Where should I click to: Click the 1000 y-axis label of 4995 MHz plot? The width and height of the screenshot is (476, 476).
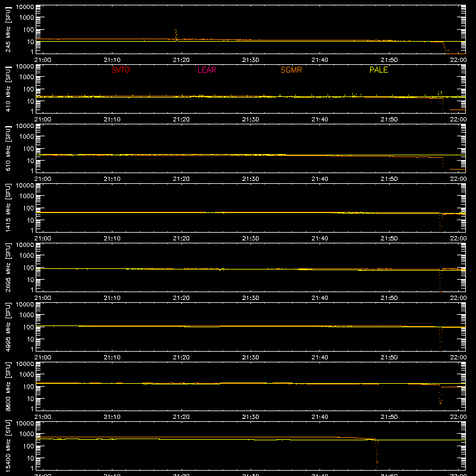(x=26, y=315)
